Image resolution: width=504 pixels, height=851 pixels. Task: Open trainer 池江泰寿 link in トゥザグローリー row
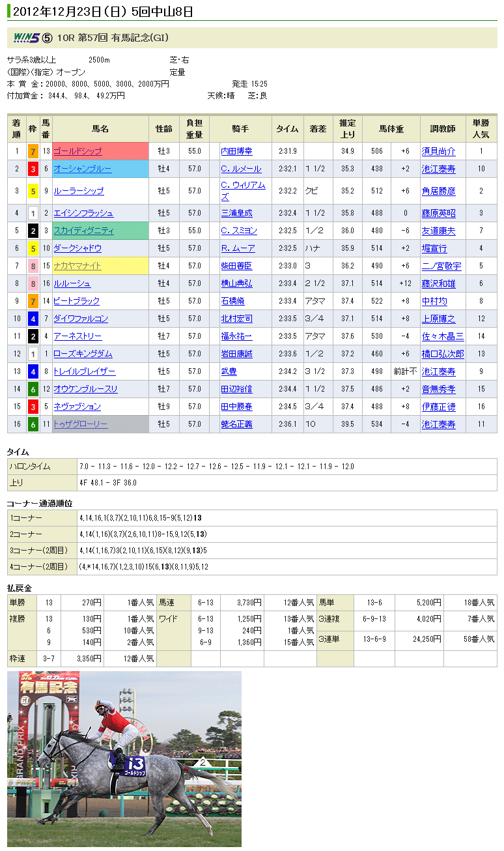pyautogui.click(x=438, y=424)
